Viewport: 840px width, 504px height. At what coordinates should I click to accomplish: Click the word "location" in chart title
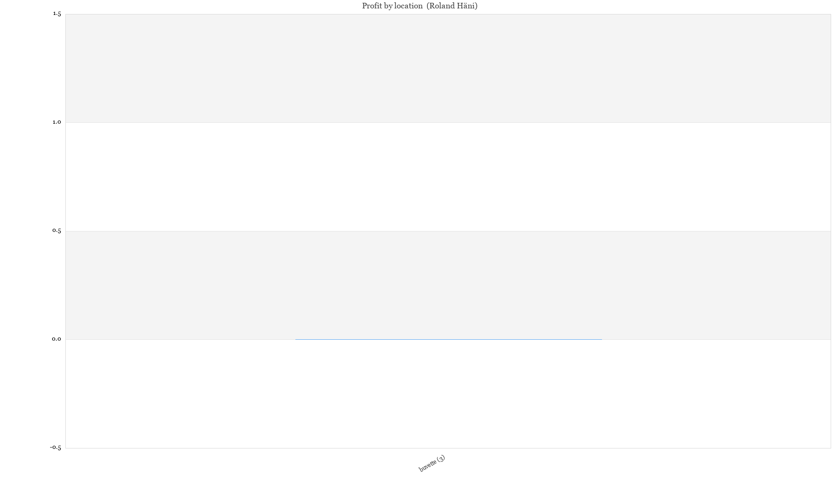coord(408,6)
